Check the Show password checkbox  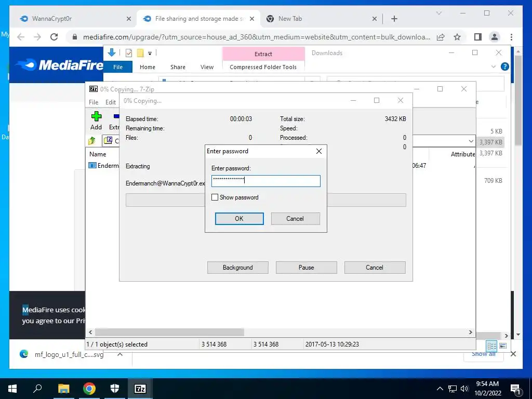(215, 197)
